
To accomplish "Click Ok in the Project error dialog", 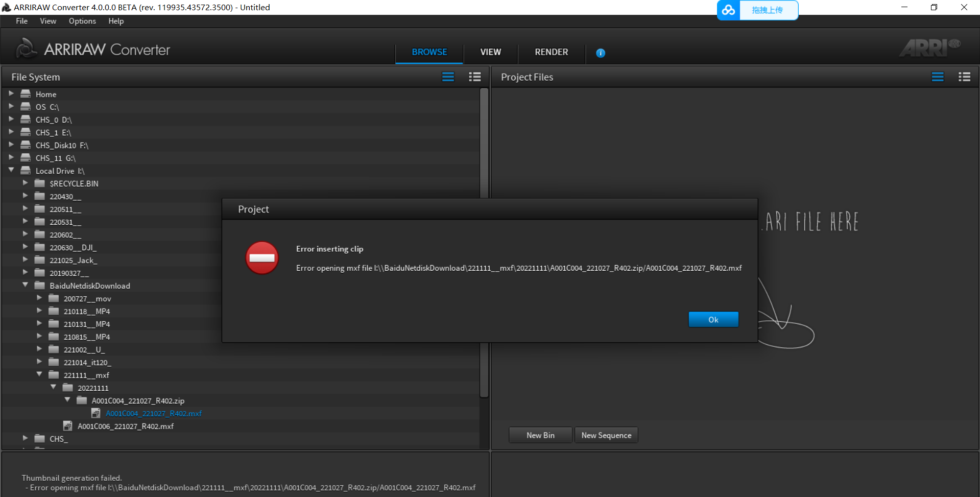I will coord(713,319).
